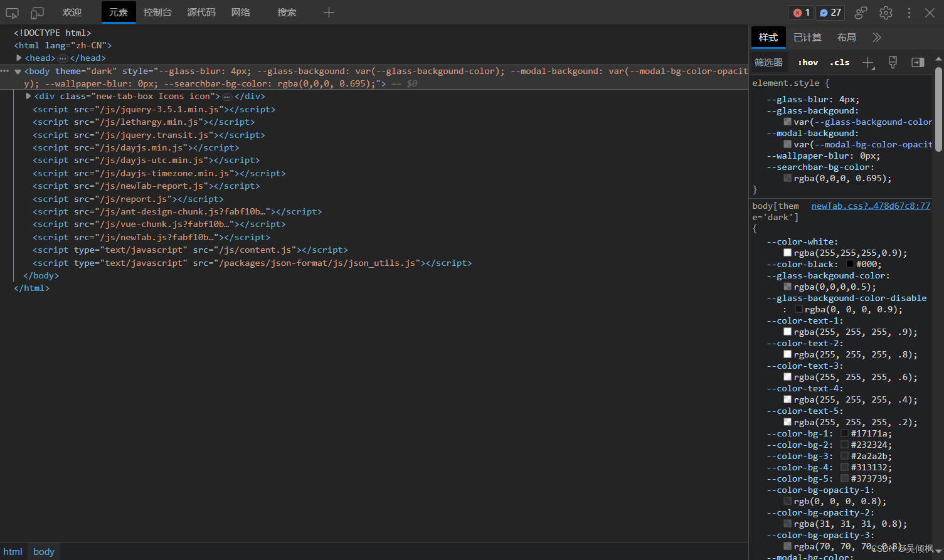Open the 源代码 tab

click(x=201, y=13)
